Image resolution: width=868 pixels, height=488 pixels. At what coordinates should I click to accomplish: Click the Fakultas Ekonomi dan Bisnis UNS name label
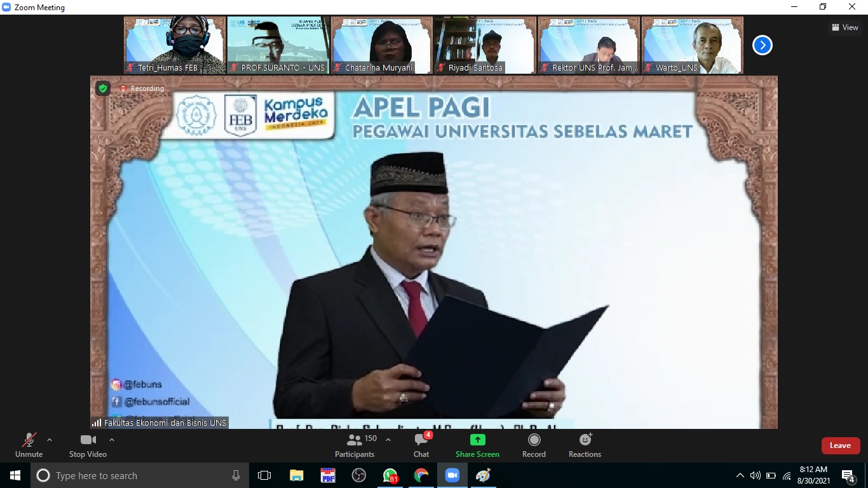pyautogui.click(x=159, y=423)
